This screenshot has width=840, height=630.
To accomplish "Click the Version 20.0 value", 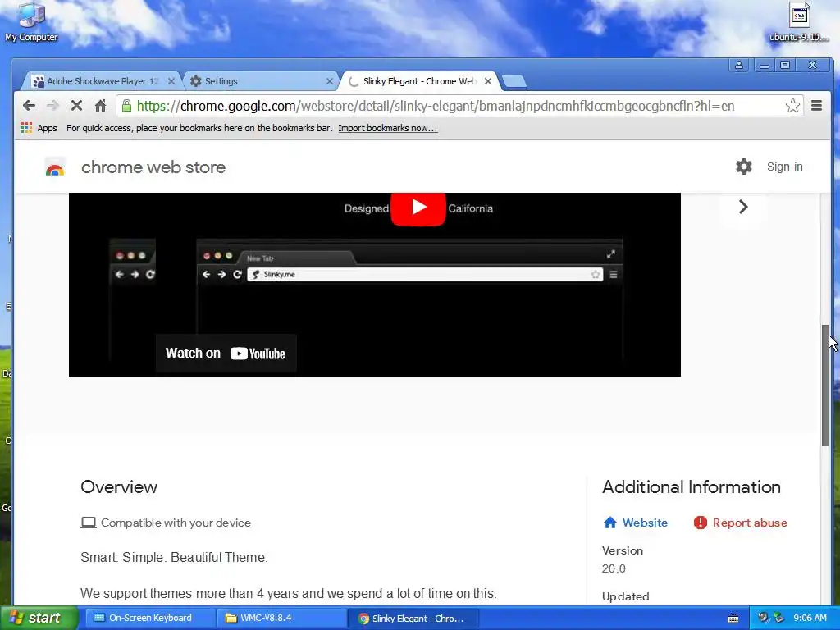I will coord(614,568).
